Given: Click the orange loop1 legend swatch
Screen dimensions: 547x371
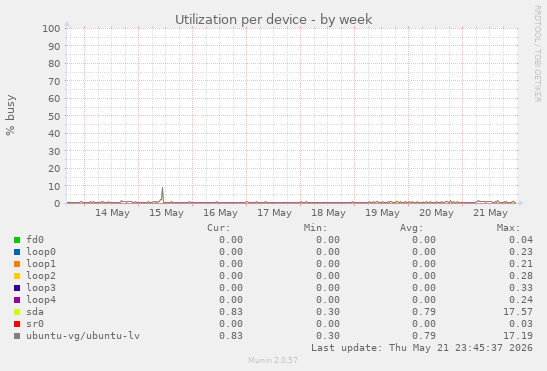Looking at the screenshot, I should point(17,264).
